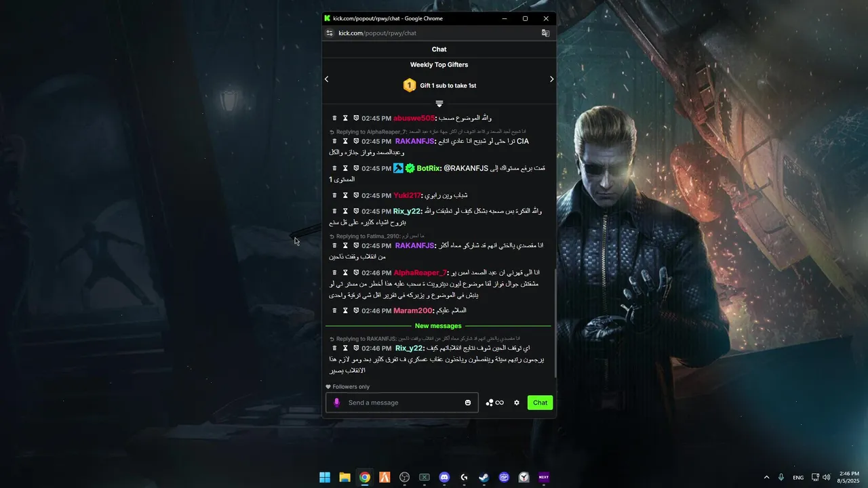
Task: Click the chat vertical scrollbar thumb
Action: pos(555,322)
